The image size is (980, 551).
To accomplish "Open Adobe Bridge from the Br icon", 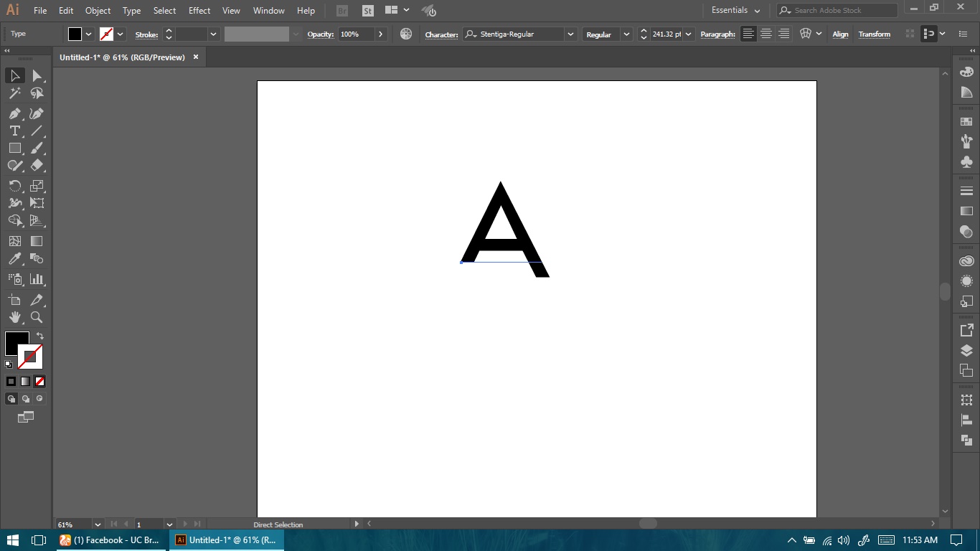I will tap(342, 11).
